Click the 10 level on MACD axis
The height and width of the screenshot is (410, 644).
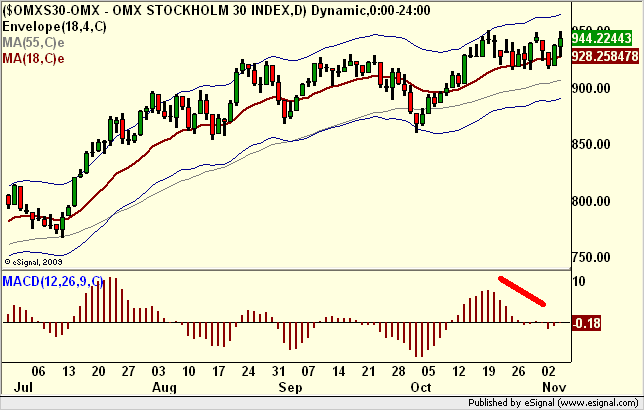coord(579,281)
